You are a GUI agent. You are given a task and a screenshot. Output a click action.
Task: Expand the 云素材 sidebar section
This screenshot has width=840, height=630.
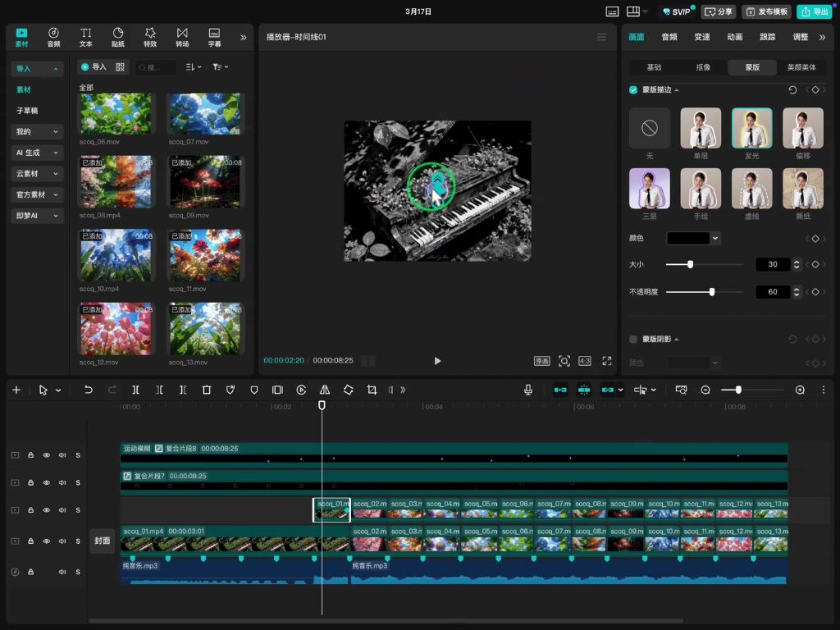click(37, 174)
